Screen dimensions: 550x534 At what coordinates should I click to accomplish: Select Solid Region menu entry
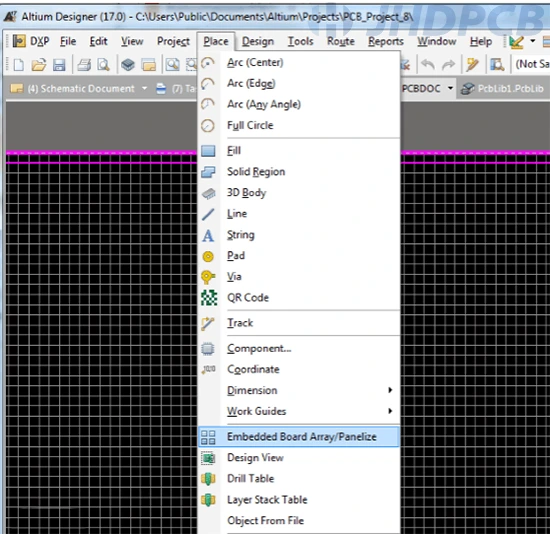(x=299, y=172)
